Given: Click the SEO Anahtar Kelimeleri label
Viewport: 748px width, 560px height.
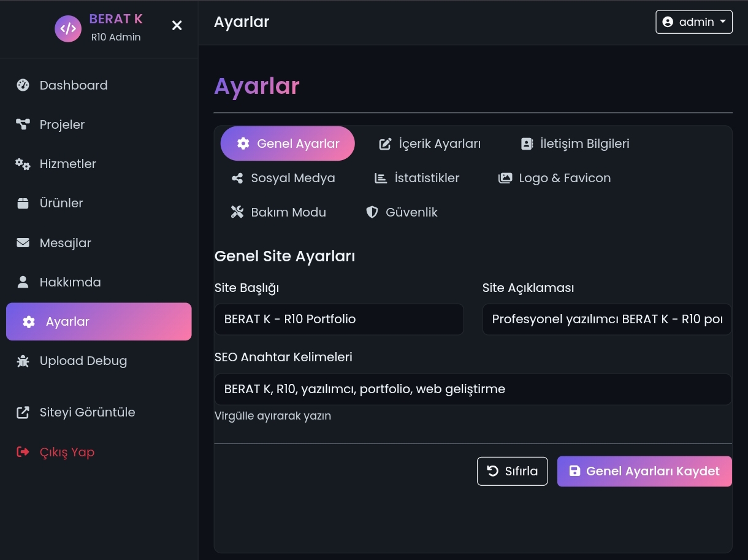Looking at the screenshot, I should pyautogui.click(x=283, y=357).
